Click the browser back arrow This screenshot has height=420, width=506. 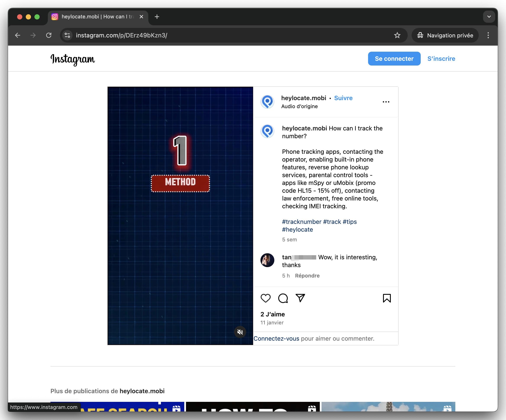coord(18,35)
